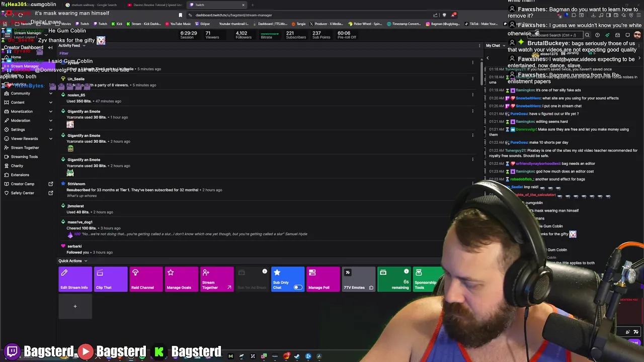The image size is (644, 362).
Task: Open the YouTube Music bookmark
Action: (178, 24)
